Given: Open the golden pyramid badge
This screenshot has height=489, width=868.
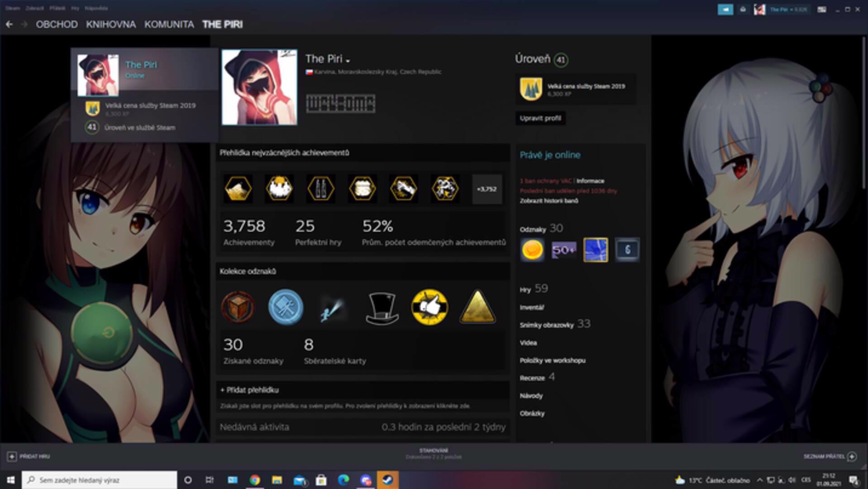Looking at the screenshot, I should point(477,307).
